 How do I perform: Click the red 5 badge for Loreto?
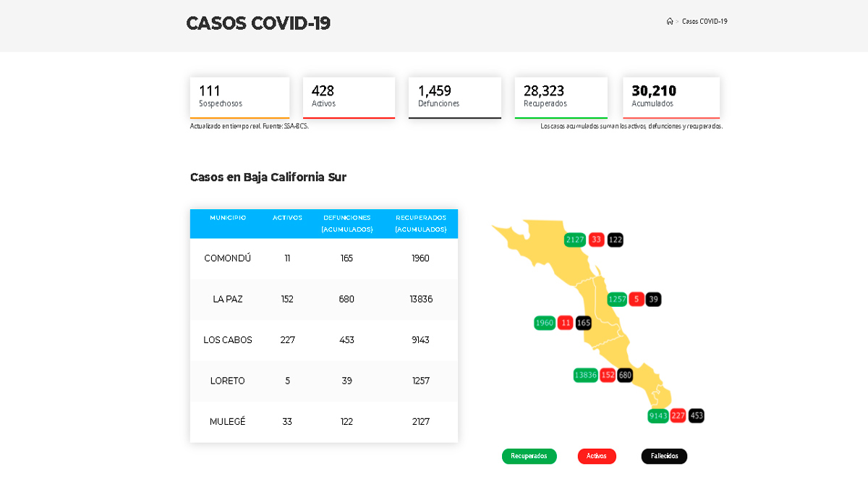[635, 298]
